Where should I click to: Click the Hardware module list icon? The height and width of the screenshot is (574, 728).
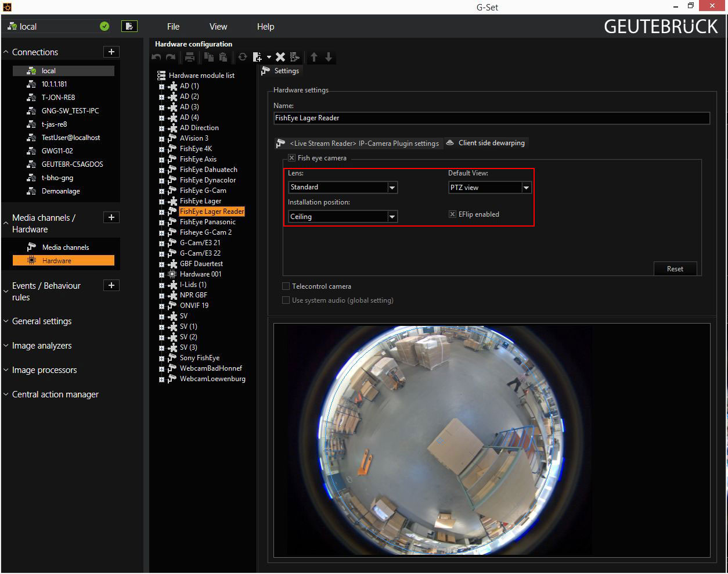161,76
